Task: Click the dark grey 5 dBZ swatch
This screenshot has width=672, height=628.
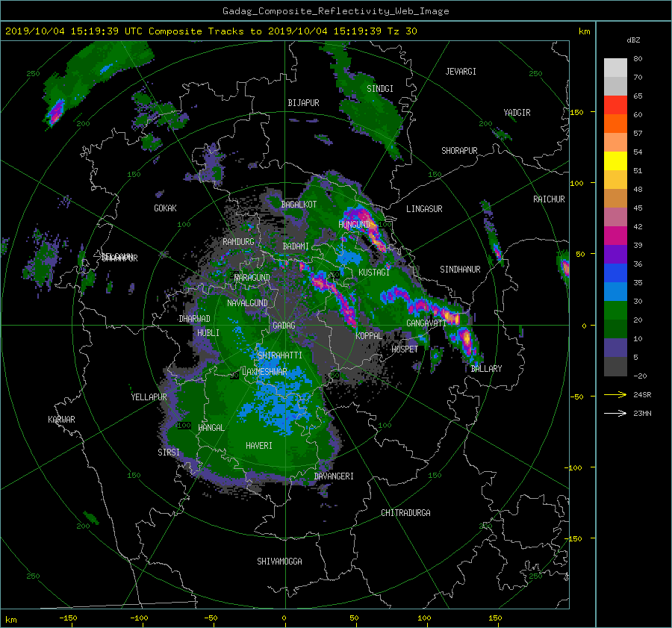Action: coord(615,366)
